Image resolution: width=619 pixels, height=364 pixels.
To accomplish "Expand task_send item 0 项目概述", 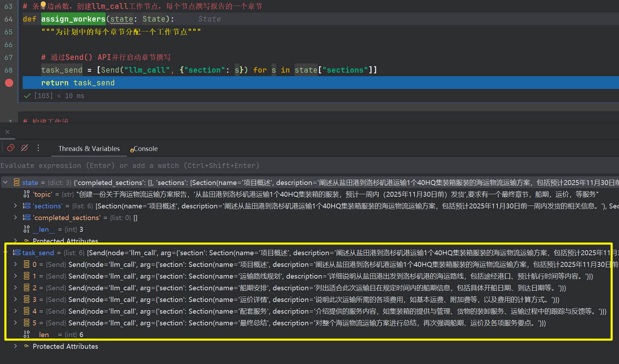I will pos(15,264).
